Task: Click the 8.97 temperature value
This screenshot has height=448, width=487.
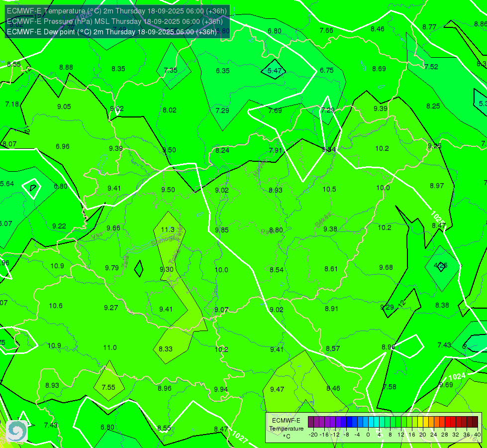Action: pos(437,186)
